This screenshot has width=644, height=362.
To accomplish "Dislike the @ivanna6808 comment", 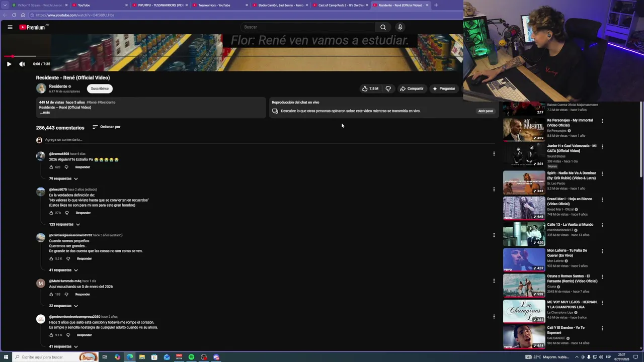I will (66, 167).
